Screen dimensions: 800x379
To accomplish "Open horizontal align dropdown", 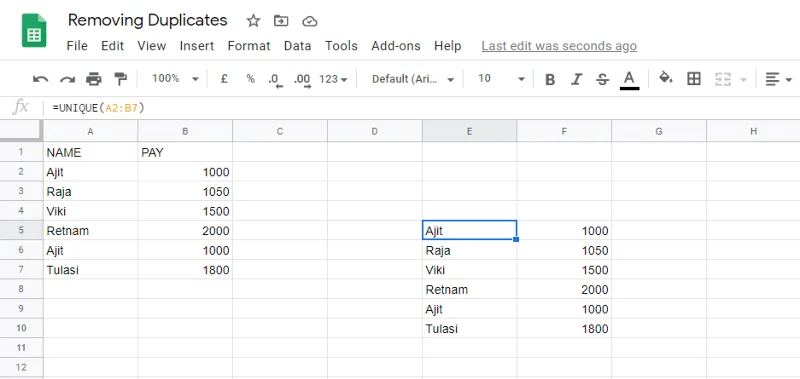I will pyautogui.click(x=778, y=79).
